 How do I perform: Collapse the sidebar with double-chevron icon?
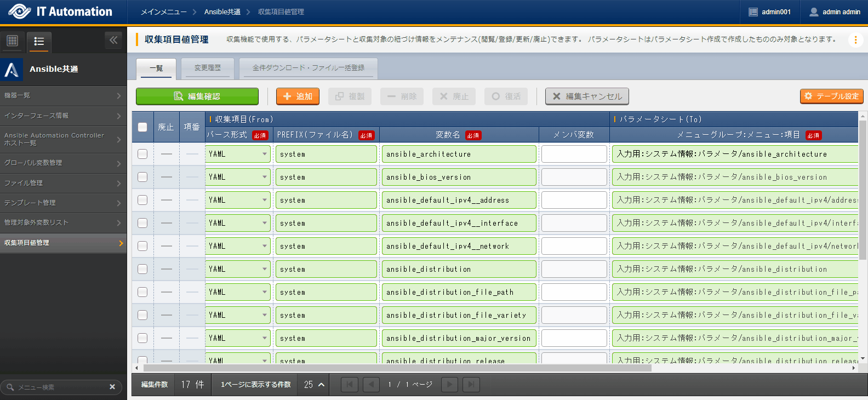[113, 40]
